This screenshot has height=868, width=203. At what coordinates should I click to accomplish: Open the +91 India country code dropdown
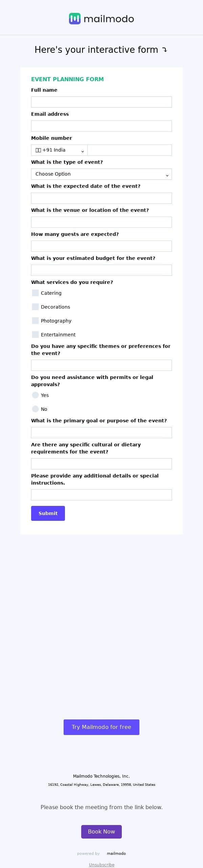[x=59, y=150]
